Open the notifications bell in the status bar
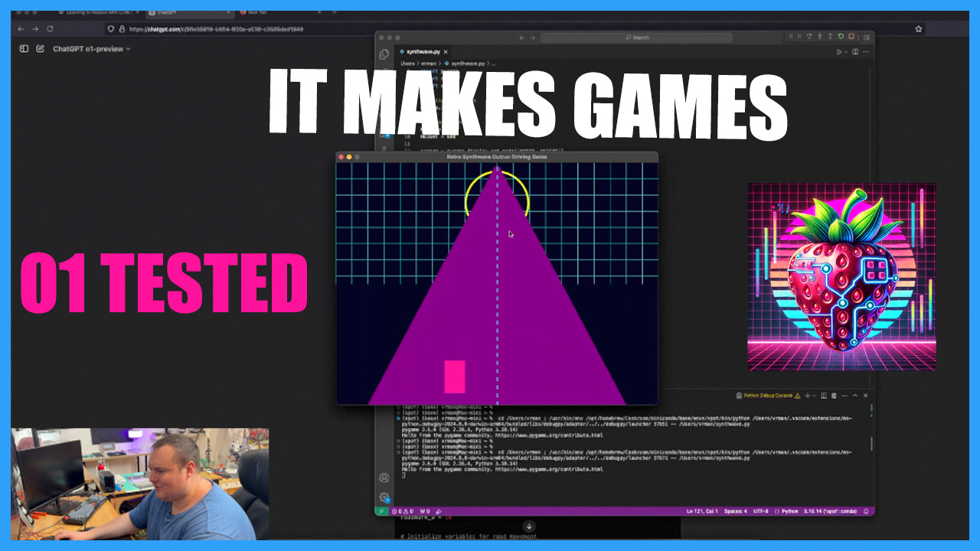This screenshot has height=551, width=980. 866,510
